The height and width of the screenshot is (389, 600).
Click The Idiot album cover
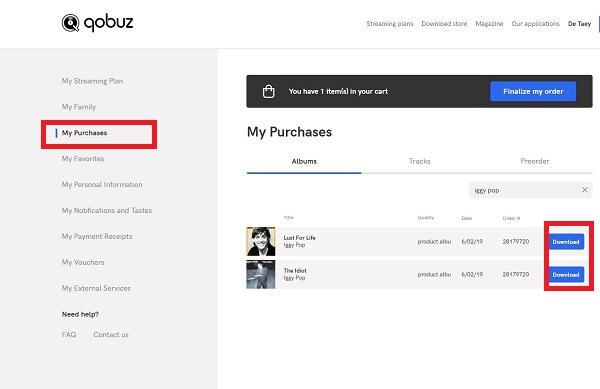tap(261, 274)
